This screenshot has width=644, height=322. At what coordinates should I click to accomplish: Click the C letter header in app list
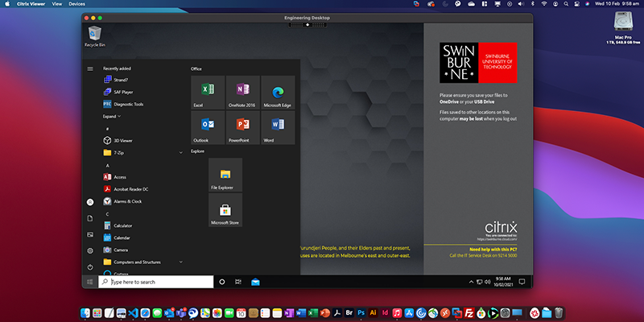click(x=108, y=214)
